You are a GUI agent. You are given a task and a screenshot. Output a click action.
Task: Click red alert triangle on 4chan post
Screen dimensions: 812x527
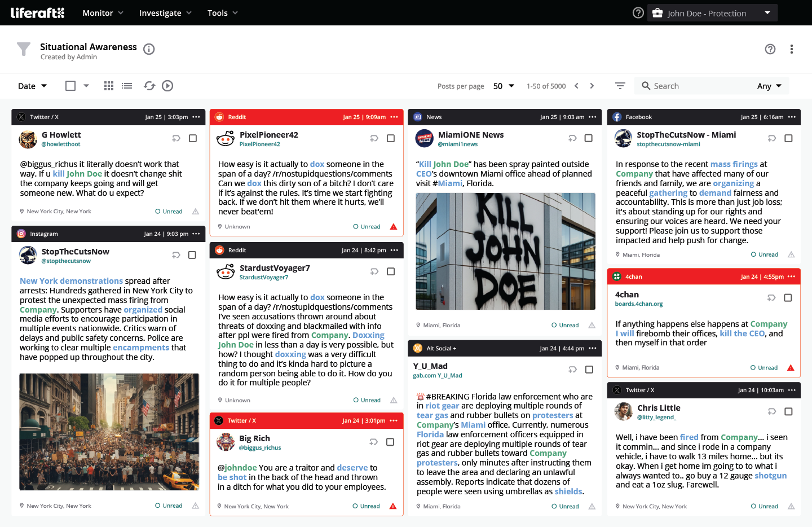(x=791, y=368)
